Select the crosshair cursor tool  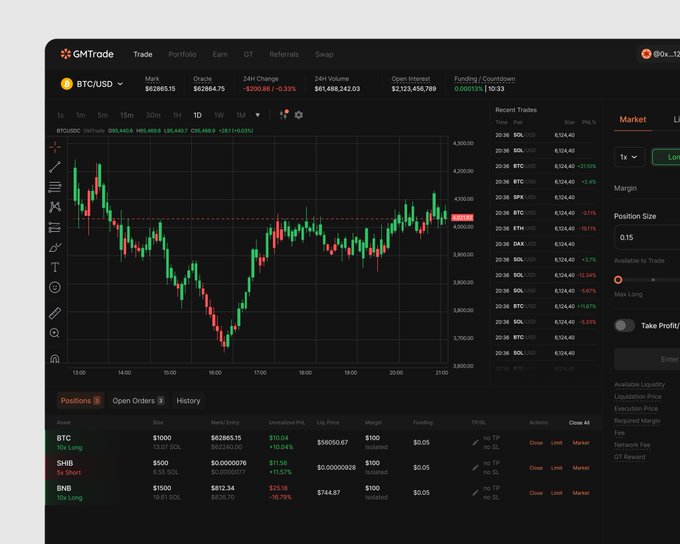click(55, 147)
